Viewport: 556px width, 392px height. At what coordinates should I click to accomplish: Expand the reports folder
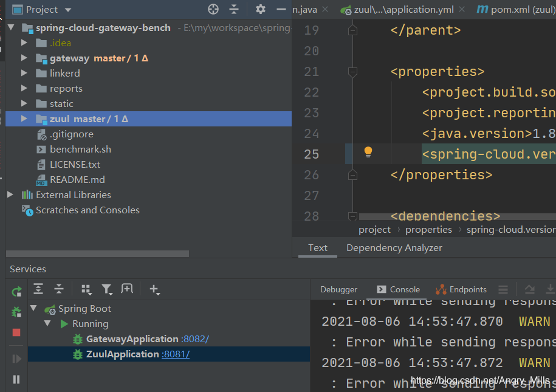point(24,88)
